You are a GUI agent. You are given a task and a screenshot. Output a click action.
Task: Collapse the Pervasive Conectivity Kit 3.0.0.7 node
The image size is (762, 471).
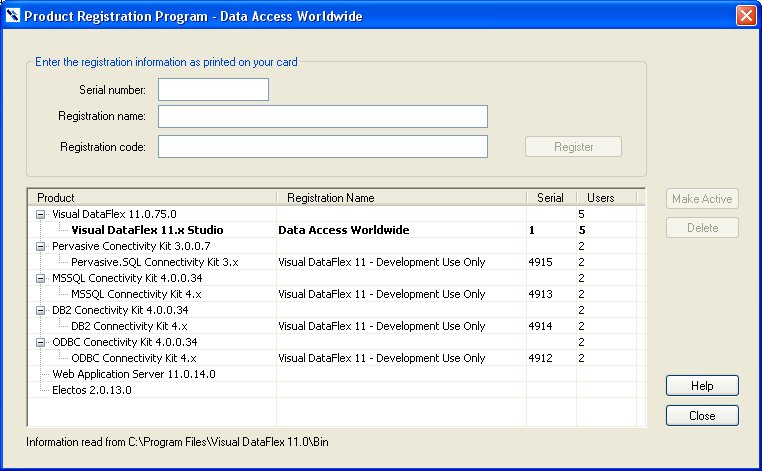pyautogui.click(x=41, y=246)
